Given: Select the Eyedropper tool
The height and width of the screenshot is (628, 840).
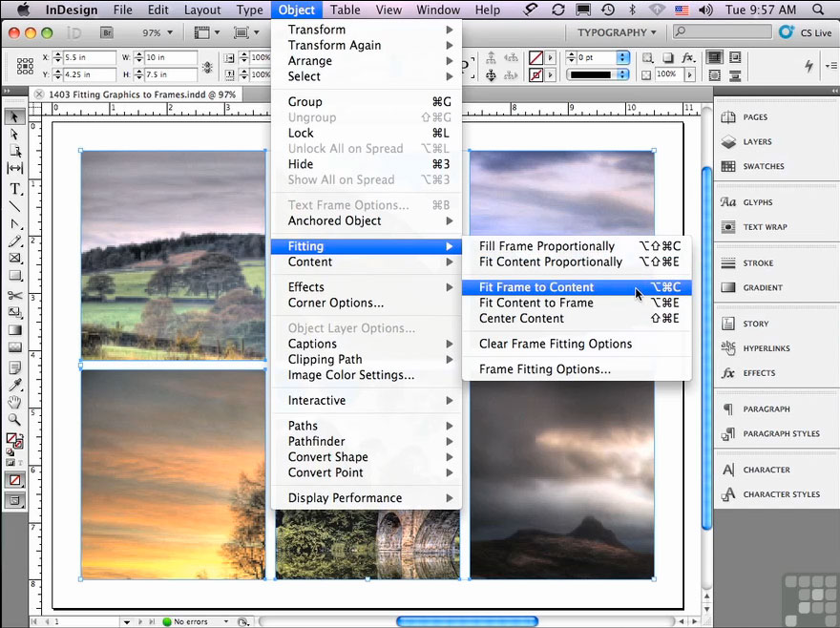Looking at the screenshot, I should (14, 385).
